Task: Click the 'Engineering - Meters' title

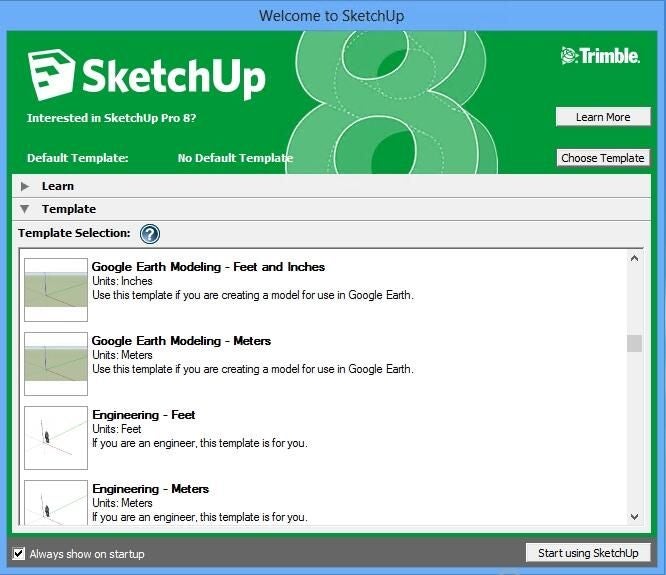Action: (x=150, y=489)
